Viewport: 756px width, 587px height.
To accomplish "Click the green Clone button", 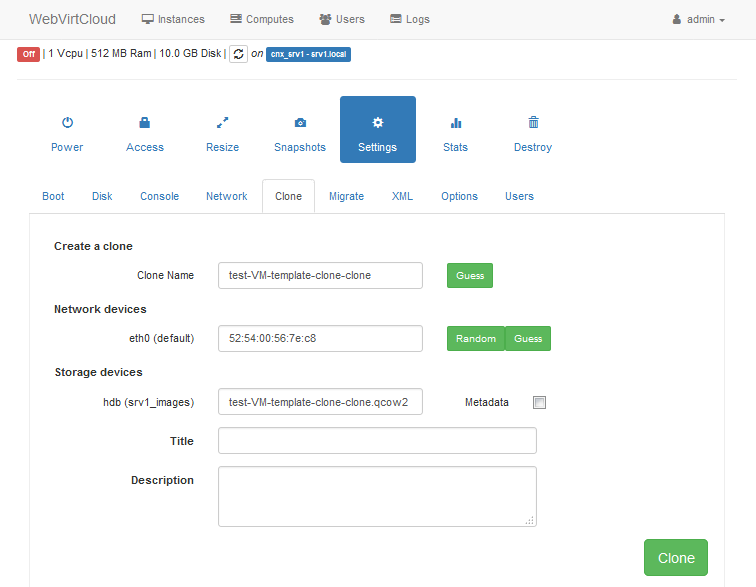I will pyautogui.click(x=676, y=558).
